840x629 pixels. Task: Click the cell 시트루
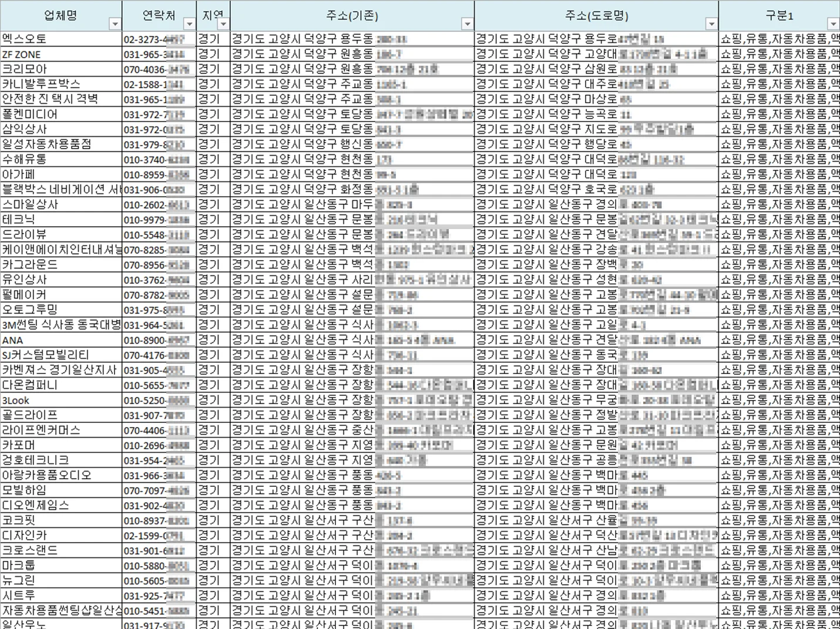point(61,596)
